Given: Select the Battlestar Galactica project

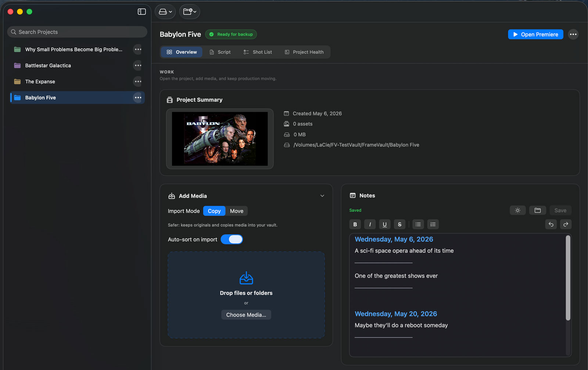Looking at the screenshot, I should click(x=48, y=65).
